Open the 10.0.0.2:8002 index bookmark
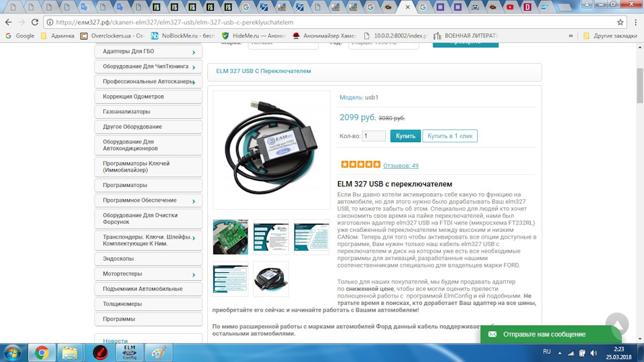644x362 pixels. pos(395,36)
